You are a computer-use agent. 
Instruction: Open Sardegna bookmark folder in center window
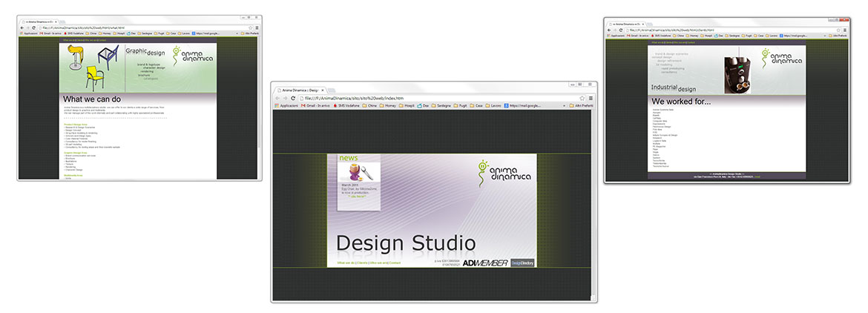(x=441, y=105)
